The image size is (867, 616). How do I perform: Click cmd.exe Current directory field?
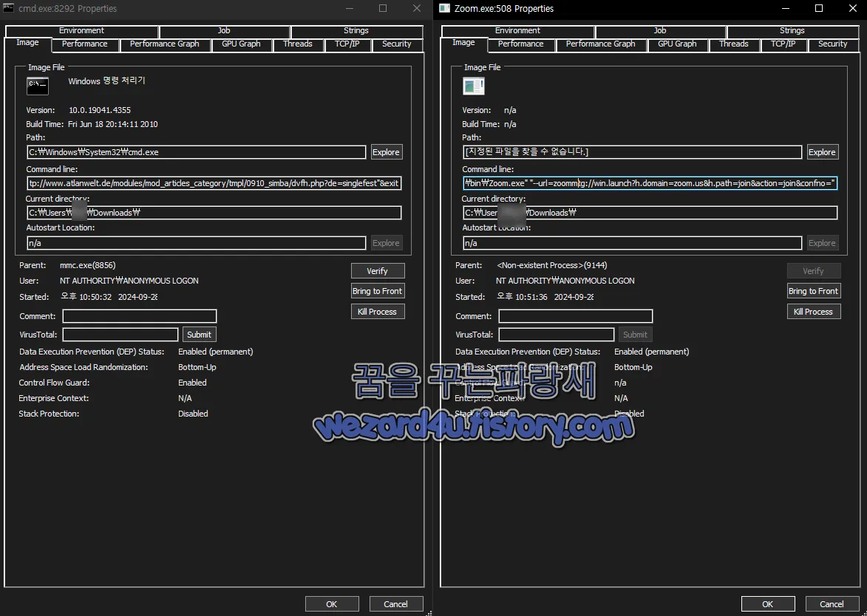click(214, 213)
